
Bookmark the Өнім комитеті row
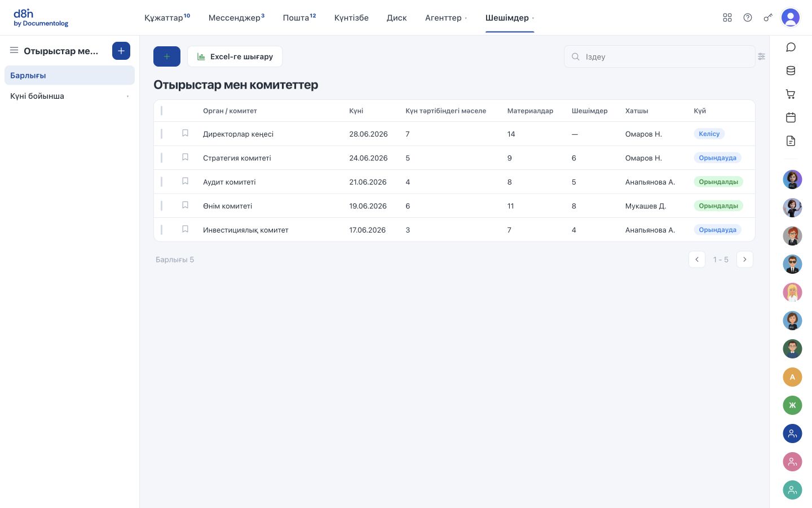click(x=185, y=205)
